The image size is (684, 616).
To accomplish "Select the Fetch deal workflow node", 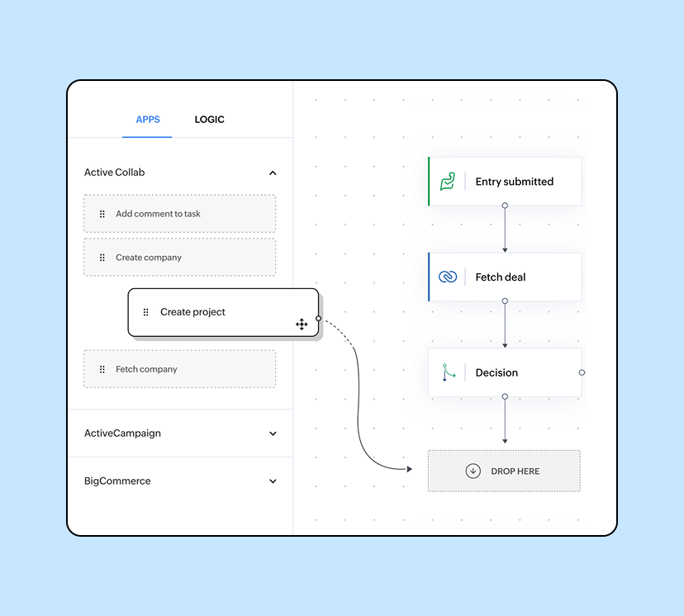I will coord(512,277).
